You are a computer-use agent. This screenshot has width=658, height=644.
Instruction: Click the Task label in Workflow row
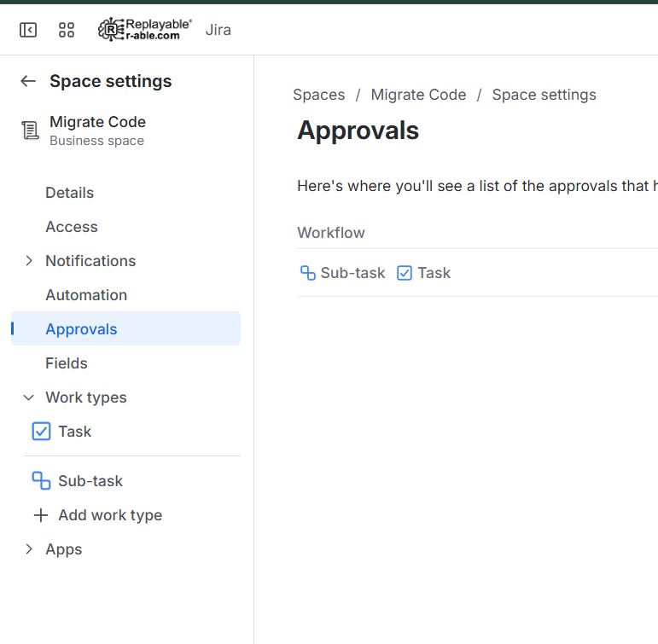pos(434,273)
